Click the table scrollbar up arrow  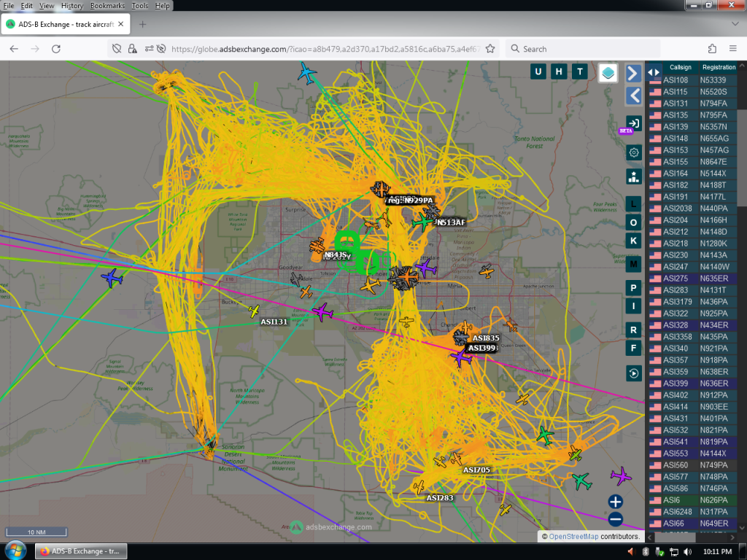(x=742, y=65)
